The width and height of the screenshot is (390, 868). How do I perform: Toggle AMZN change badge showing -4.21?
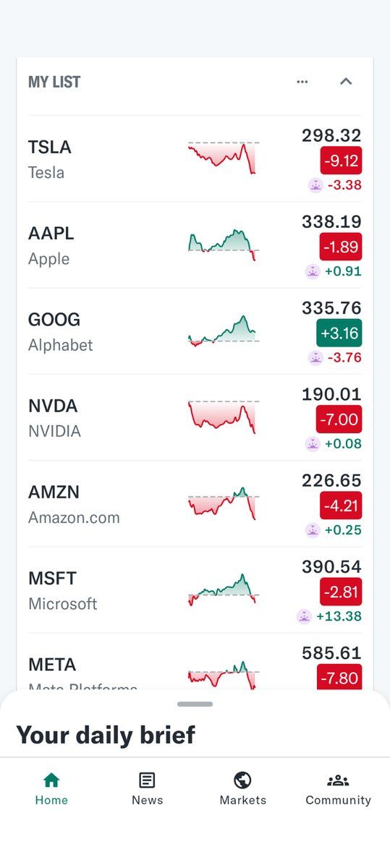pyautogui.click(x=342, y=505)
